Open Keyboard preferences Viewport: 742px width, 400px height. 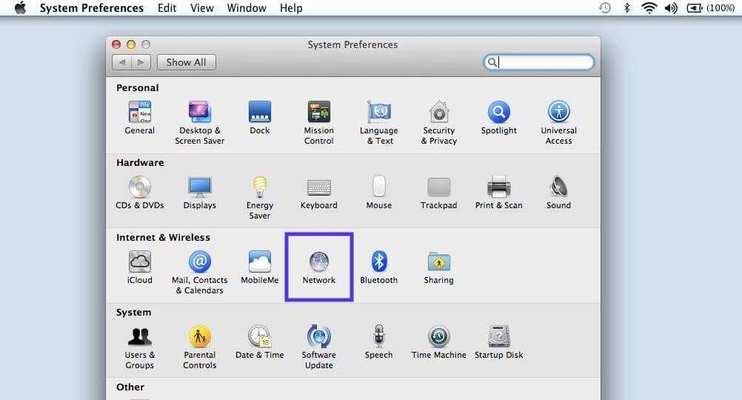tap(319, 193)
